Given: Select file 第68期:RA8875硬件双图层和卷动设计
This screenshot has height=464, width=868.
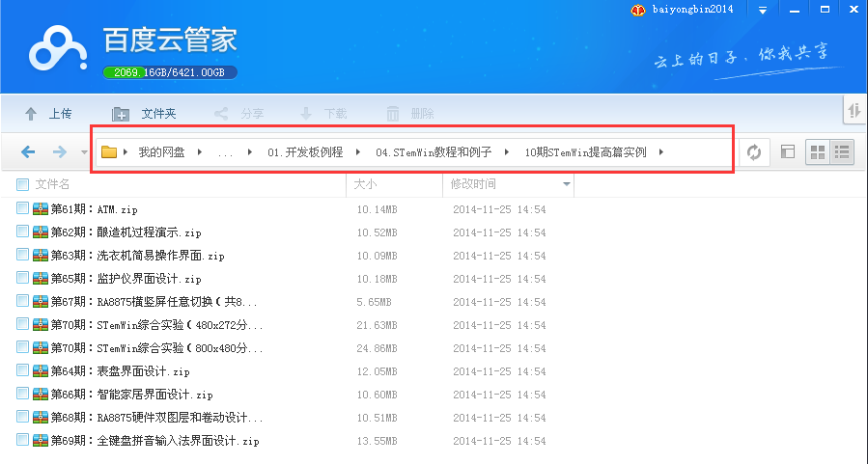Looking at the screenshot, I should (156, 418).
